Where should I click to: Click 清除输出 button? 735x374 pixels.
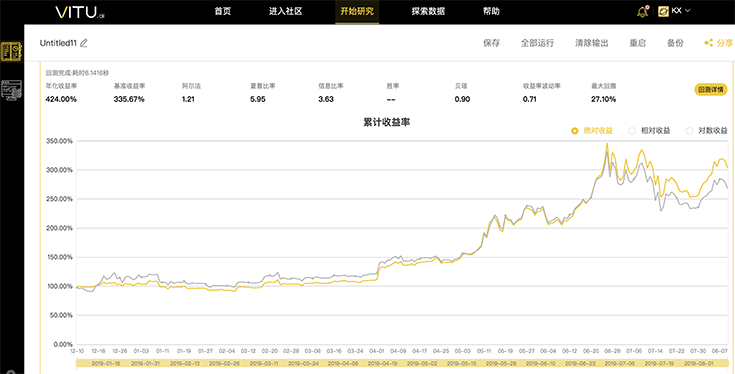point(592,43)
